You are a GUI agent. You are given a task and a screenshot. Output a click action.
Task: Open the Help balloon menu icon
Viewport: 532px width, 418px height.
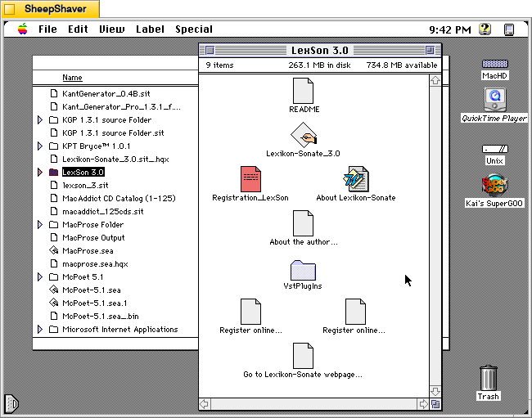[x=485, y=29]
